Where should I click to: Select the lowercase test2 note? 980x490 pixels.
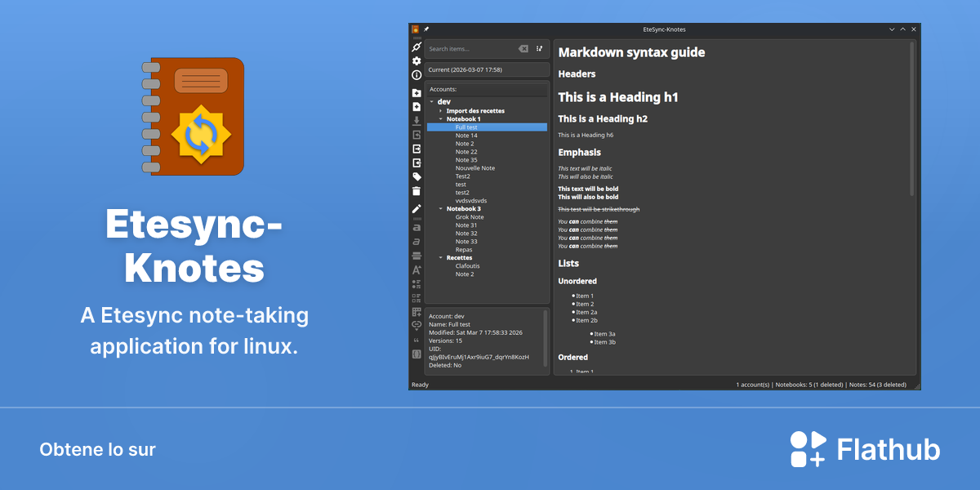click(x=462, y=193)
